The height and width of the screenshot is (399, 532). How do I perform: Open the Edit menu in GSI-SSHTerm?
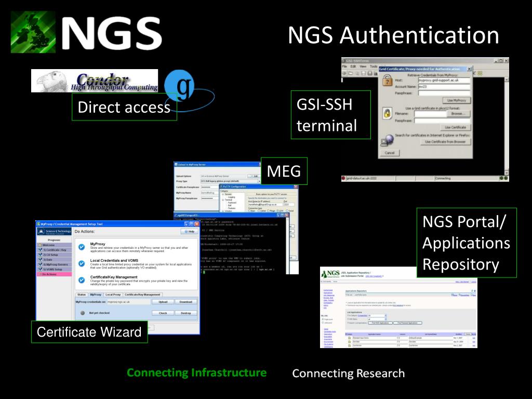tap(353, 66)
